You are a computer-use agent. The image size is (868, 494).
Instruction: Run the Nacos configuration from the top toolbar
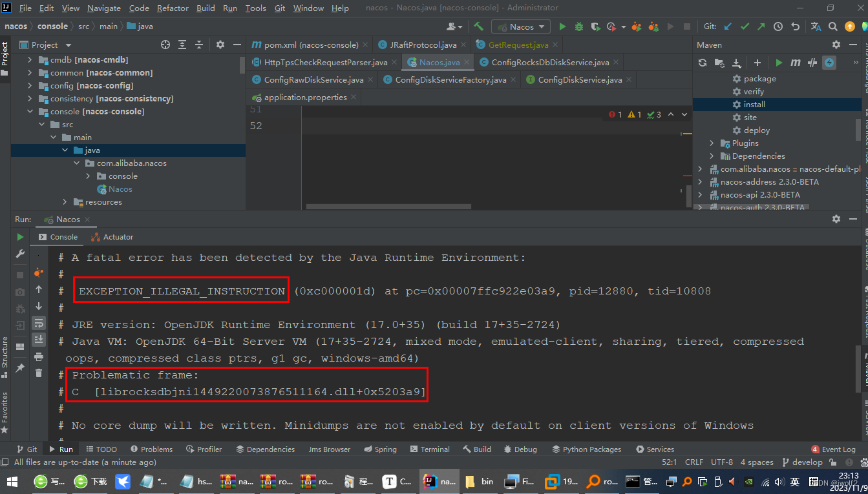tap(562, 26)
